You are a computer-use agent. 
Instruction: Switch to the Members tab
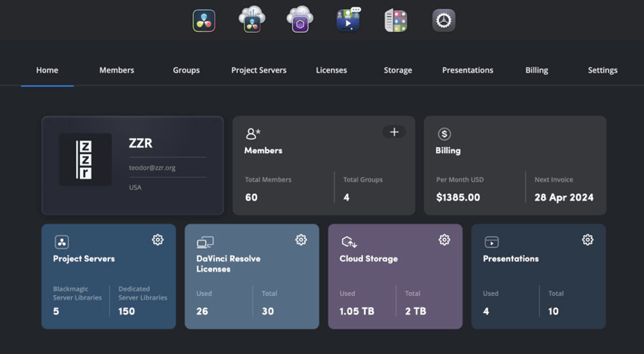click(x=117, y=70)
